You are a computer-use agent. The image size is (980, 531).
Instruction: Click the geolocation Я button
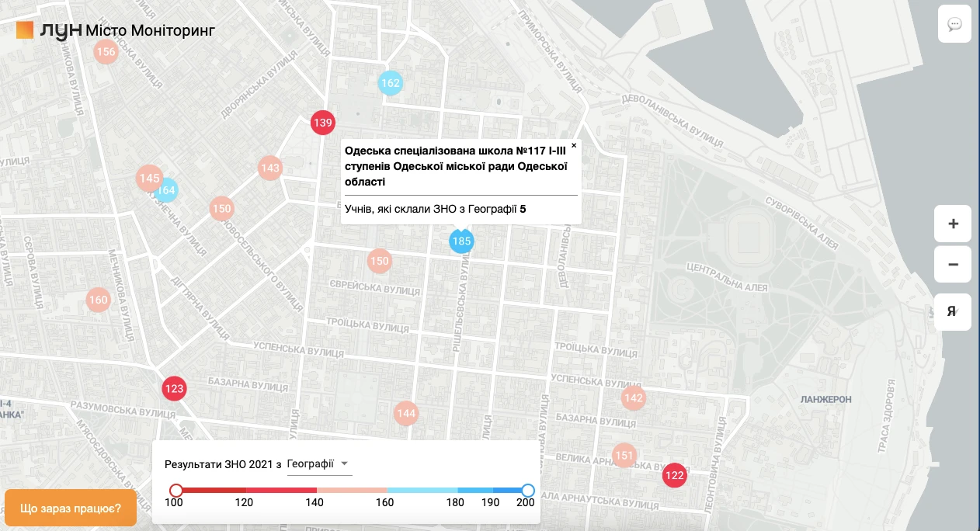pyautogui.click(x=952, y=311)
